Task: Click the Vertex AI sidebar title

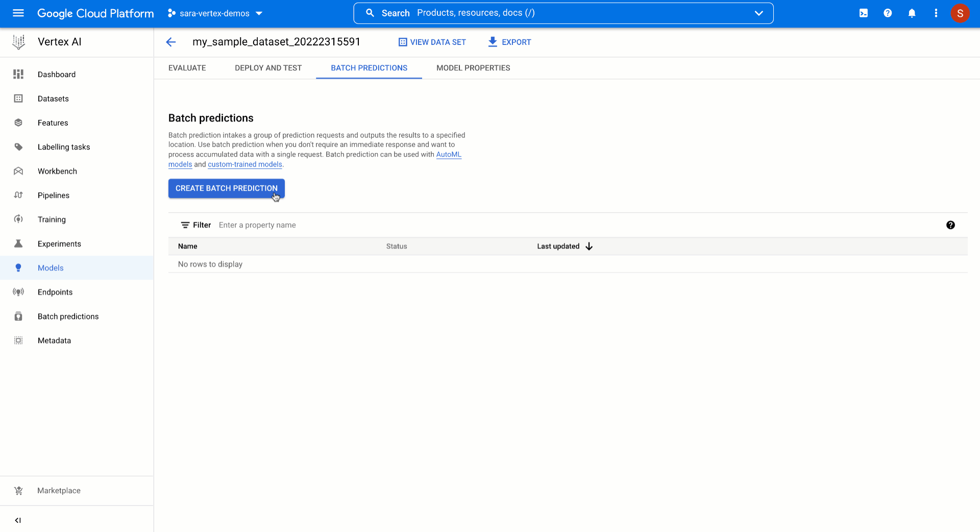Action: pos(60,42)
